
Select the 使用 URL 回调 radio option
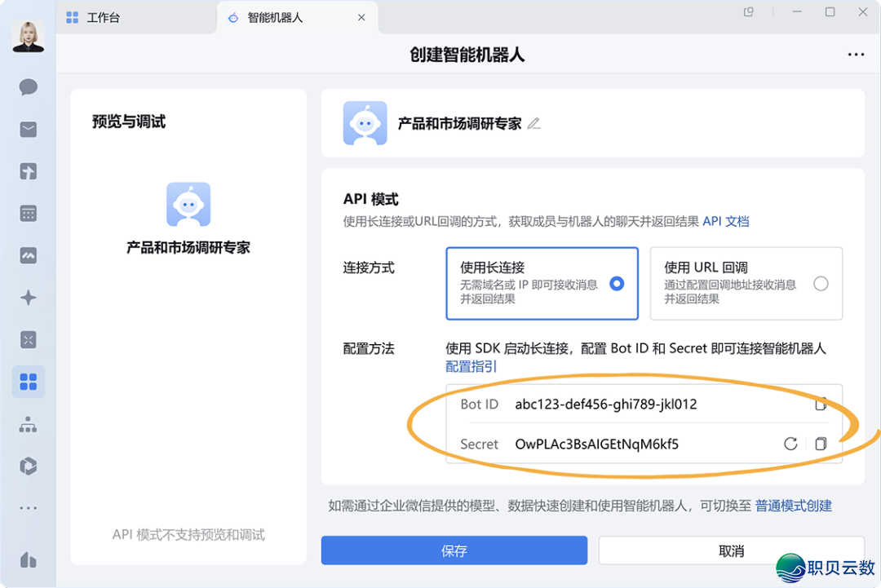point(821,284)
